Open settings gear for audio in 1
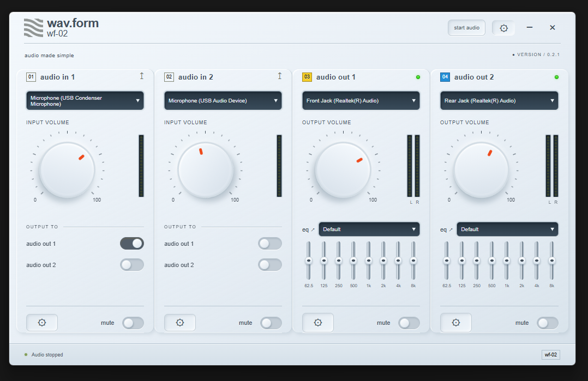 pos(42,323)
